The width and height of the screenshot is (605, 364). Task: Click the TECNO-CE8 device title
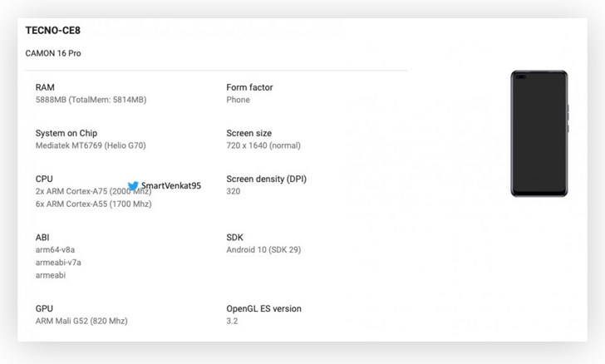coord(53,31)
